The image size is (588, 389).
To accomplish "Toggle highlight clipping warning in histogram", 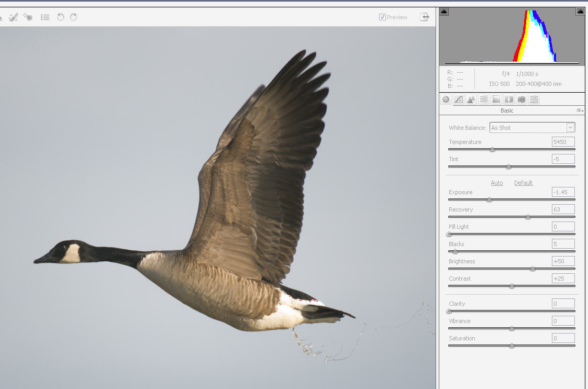I will pos(580,12).
